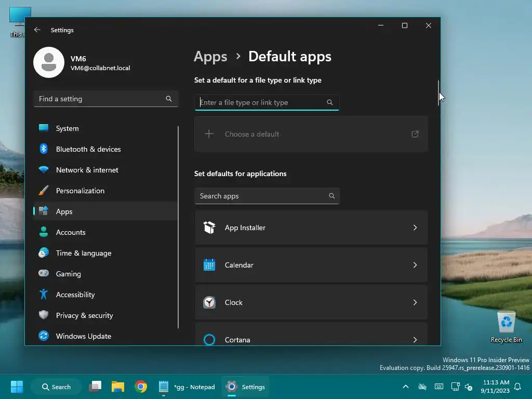Click the Apps breadcrumb link
The height and width of the screenshot is (399, 532).
[x=210, y=57]
